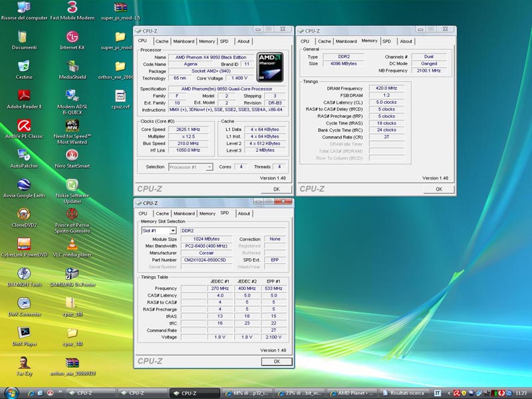Open Risultati ricerca taskbar window

click(x=404, y=393)
